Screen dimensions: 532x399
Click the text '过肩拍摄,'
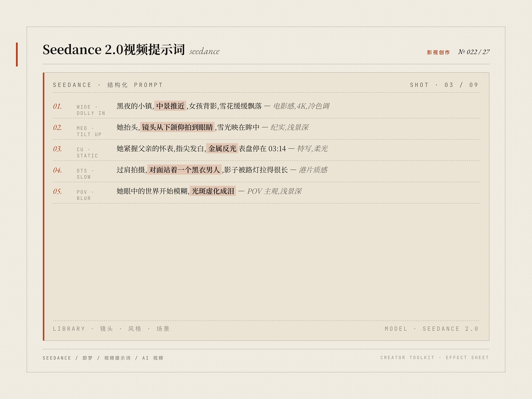(x=132, y=170)
